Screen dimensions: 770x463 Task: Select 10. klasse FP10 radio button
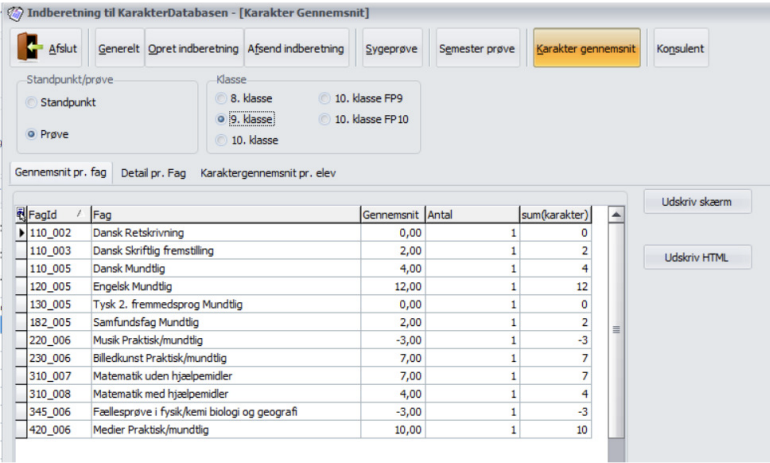pos(324,119)
